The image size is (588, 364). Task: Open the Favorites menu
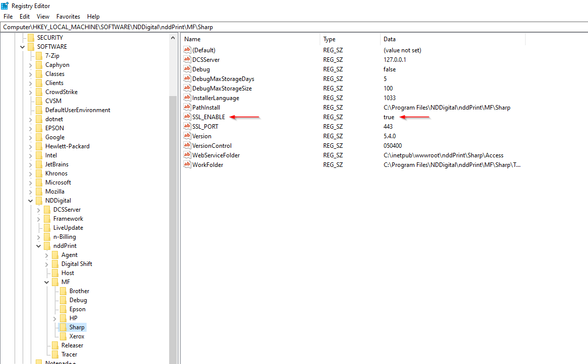[x=68, y=17]
